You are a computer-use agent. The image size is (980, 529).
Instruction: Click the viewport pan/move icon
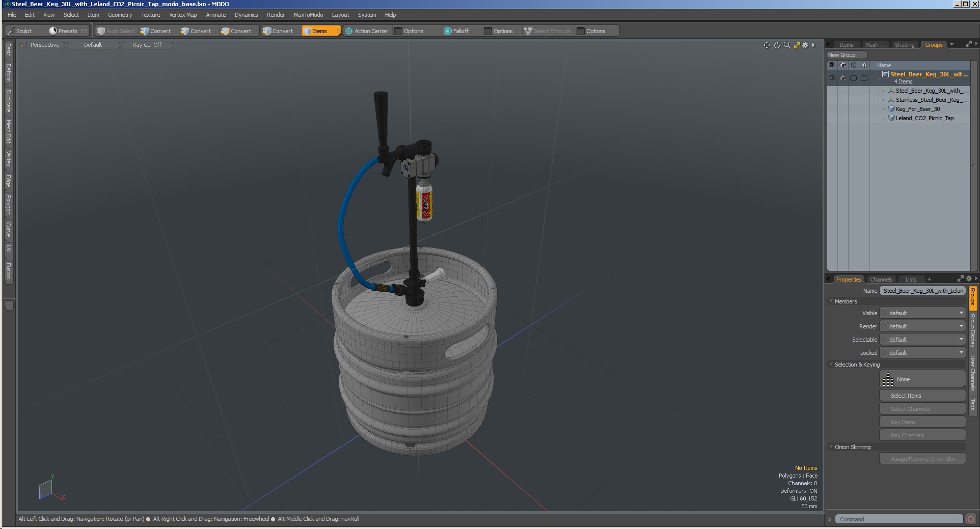pyautogui.click(x=767, y=45)
